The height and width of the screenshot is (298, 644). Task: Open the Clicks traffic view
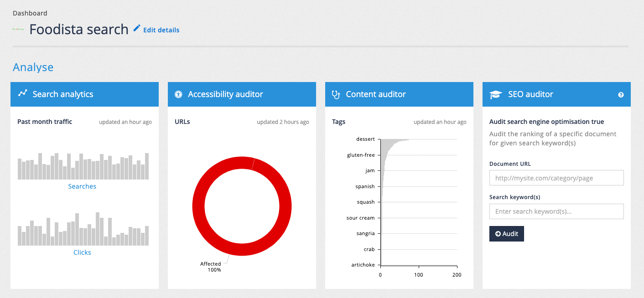coord(82,252)
